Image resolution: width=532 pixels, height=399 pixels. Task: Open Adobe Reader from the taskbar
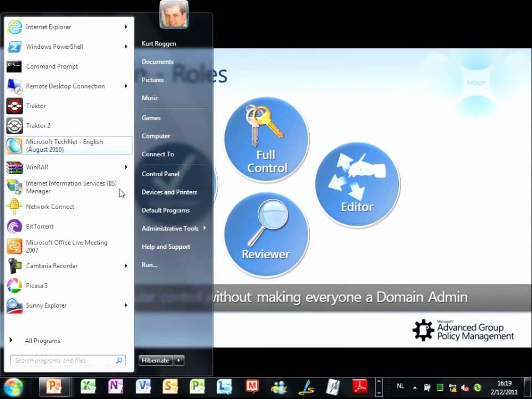[360, 386]
